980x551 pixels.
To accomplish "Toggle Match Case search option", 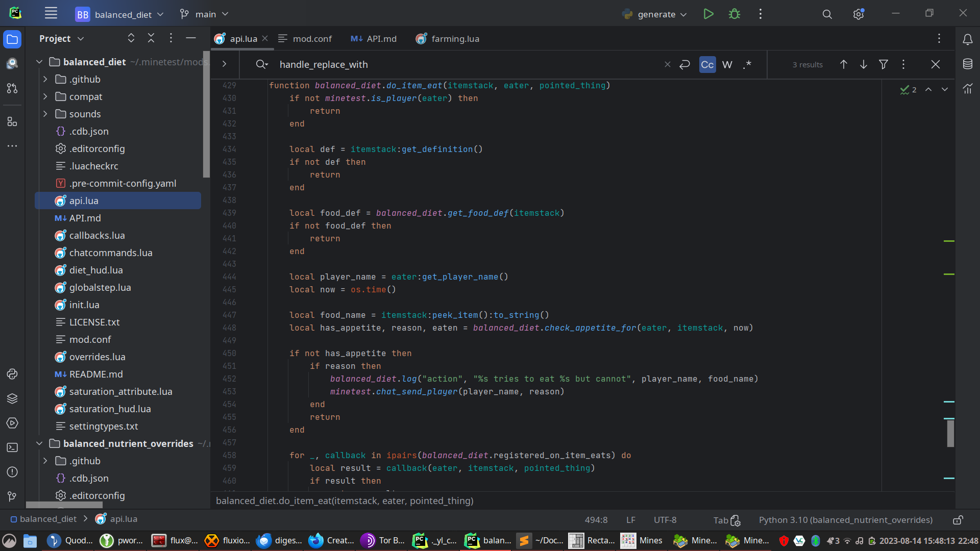I will click(707, 64).
